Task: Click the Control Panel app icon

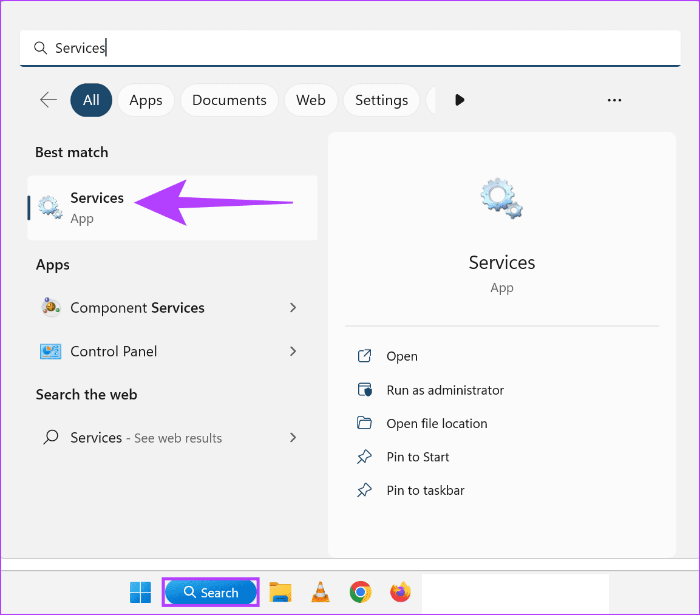Action: coord(51,352)
